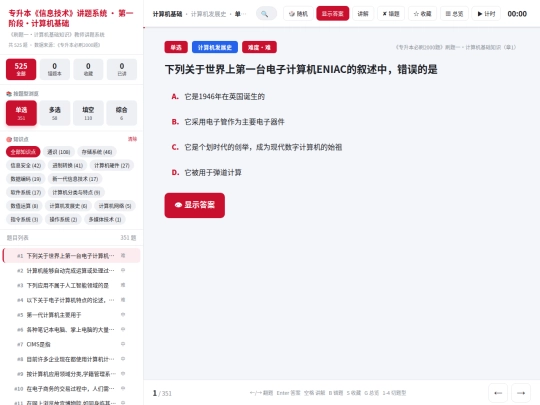Click the large red 显示答案 eye button
Viewport: 540px width, 405px height.
point(195,205)
